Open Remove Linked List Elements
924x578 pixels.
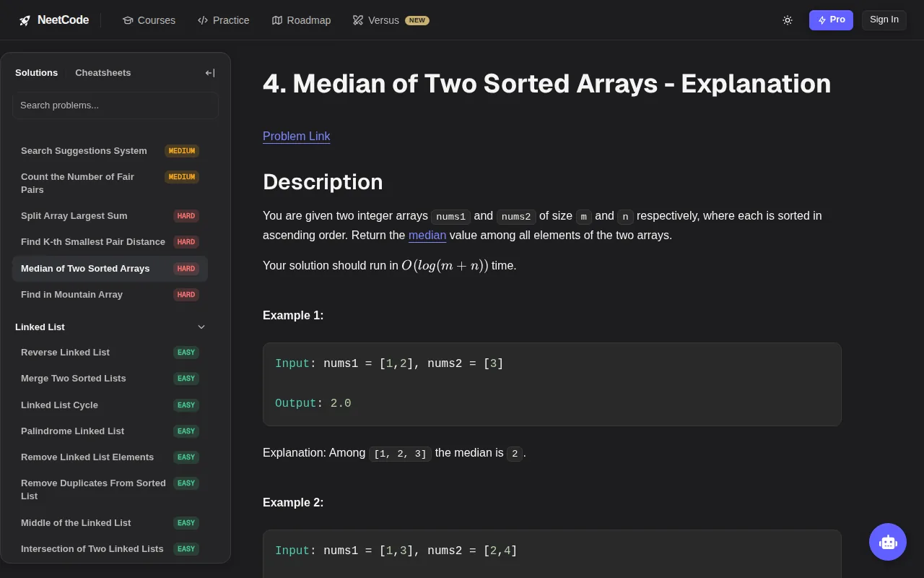tap(110, 457)
